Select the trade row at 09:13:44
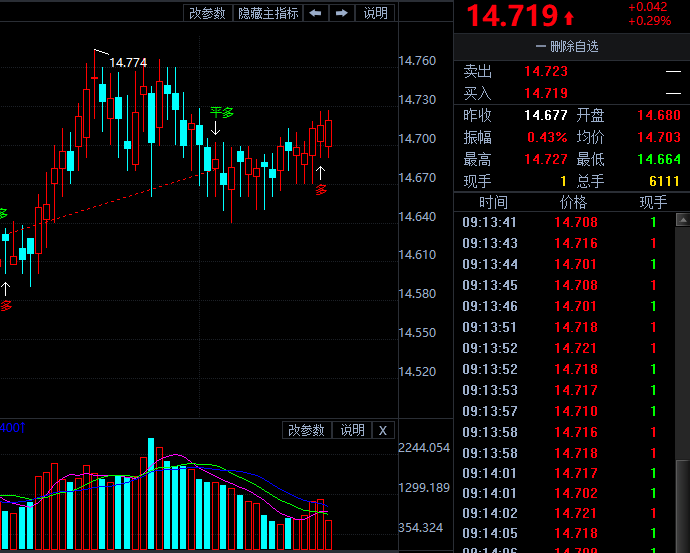The image size is (690, 553). pyautogui.click(x=564, y=264)
